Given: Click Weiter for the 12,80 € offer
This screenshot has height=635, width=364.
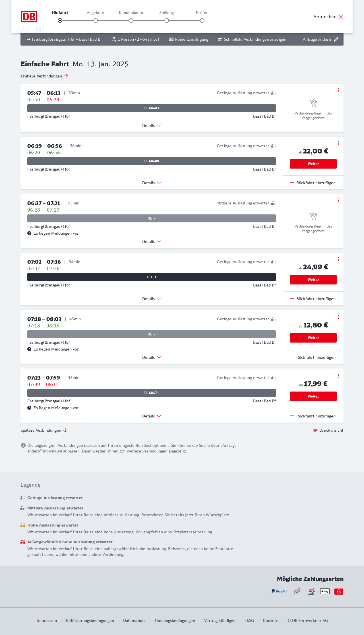Looking at the screenshot, I should click(x=313, y=338).
